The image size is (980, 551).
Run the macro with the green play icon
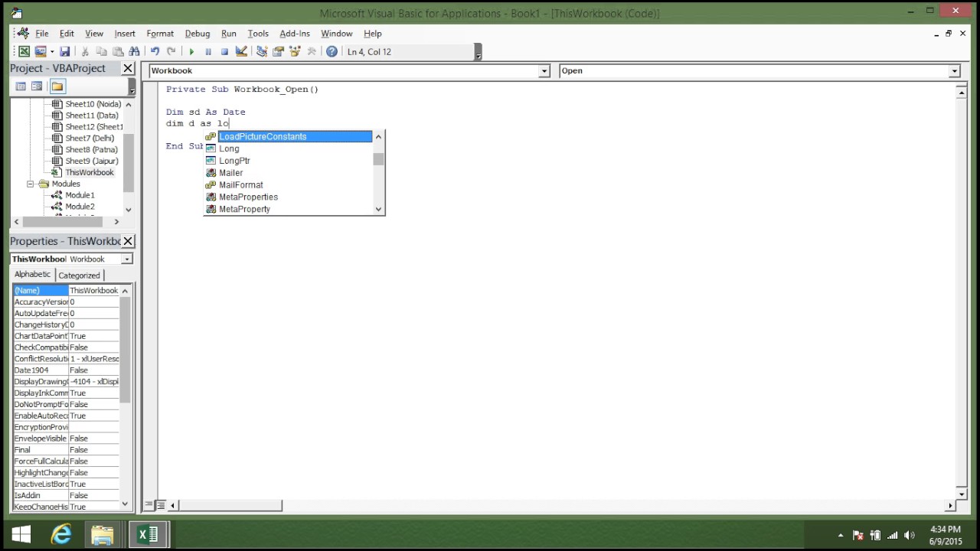coord(191,51)
